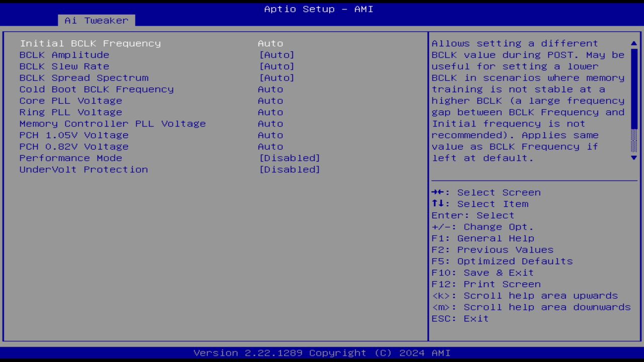The width and height of the screenshot is (644, 362).
Task: Click 'F12: Print Screen' hint
Action: click(x=486, y=285)
